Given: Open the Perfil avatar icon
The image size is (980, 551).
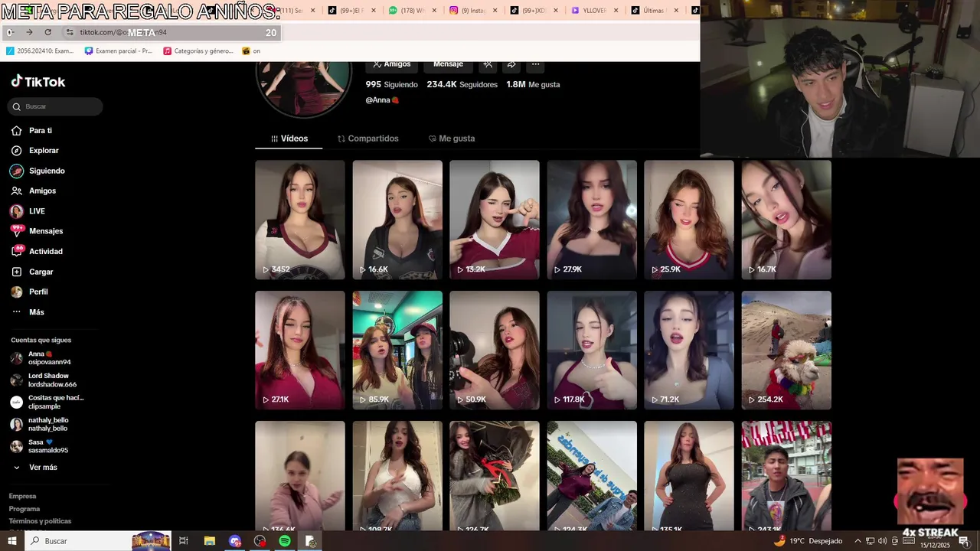Looking at the screenshot, I should point(17,292).
